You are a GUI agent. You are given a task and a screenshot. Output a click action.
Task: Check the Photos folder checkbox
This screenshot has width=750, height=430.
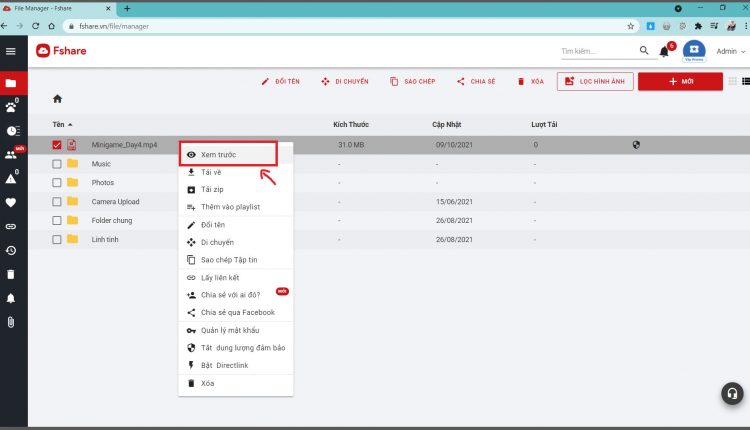pos(57,183)
